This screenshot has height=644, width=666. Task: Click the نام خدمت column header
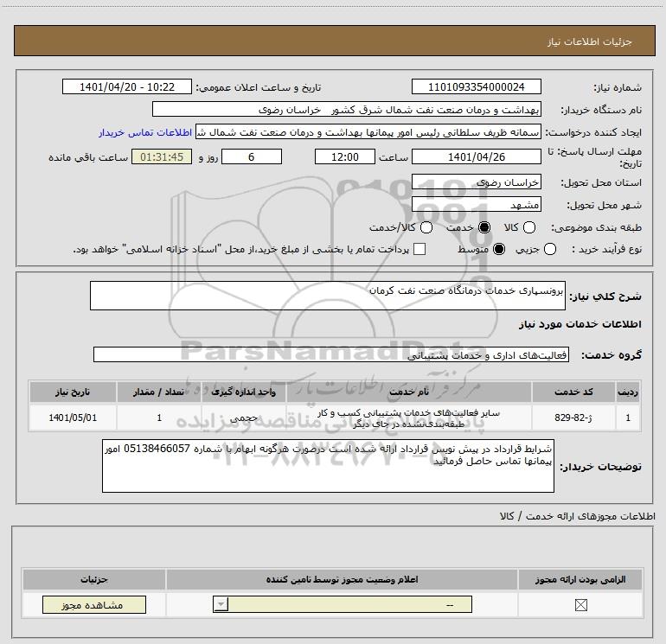tap(408, 392)
